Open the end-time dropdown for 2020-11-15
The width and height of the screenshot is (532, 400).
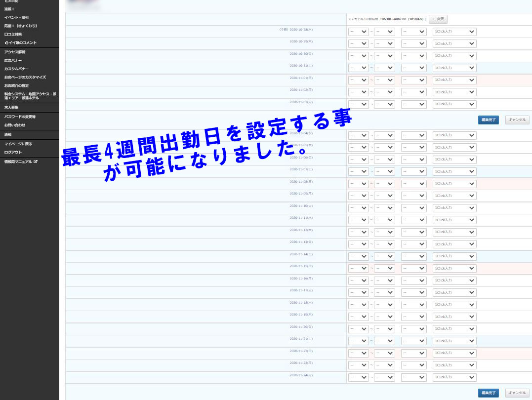(x=384, y=268)
